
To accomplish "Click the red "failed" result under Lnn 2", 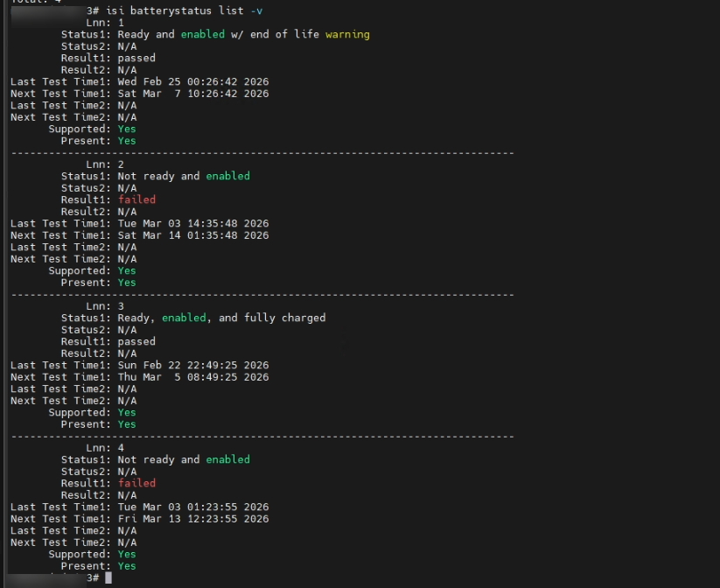I will (x=136, y=199).
